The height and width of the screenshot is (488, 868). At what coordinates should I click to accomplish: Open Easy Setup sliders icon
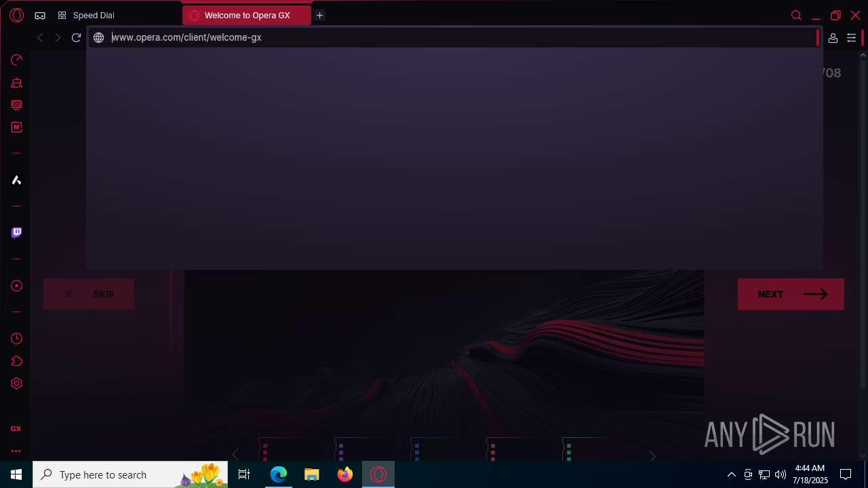click(x=851, y=38)
